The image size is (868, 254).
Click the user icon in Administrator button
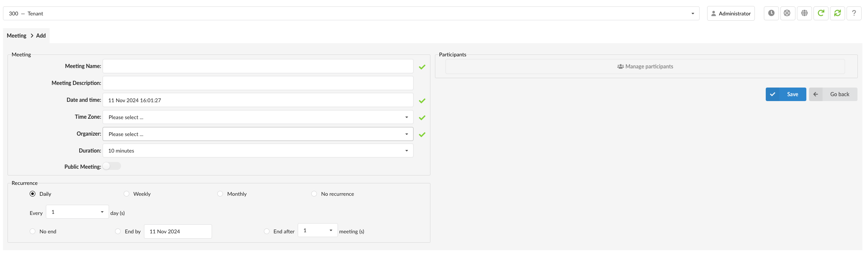713,14
